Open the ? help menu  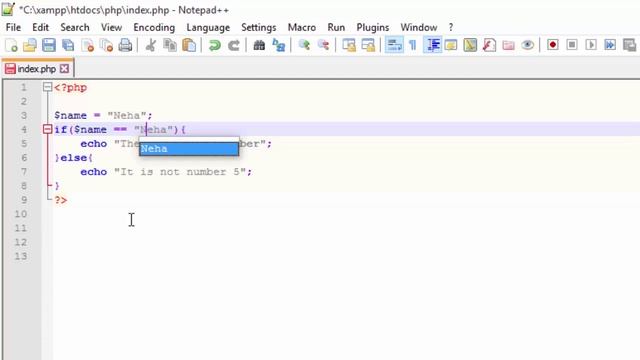coord(451,27)
